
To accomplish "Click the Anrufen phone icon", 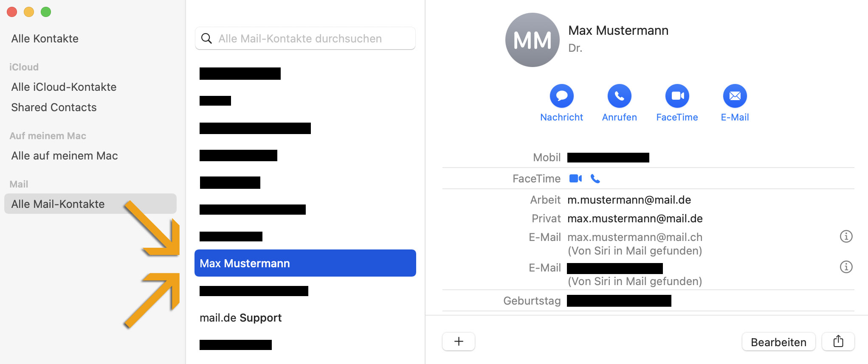I will (x=619, y=96).
